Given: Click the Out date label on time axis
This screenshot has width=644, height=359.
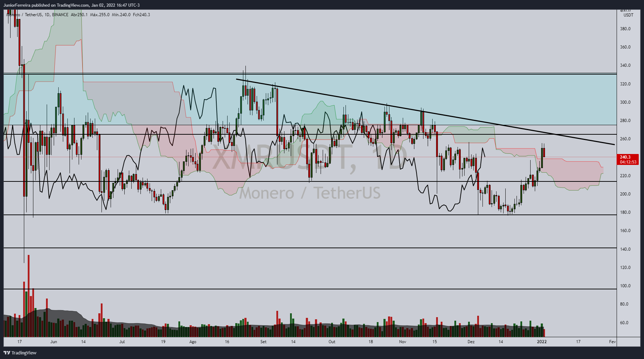Looking at the screenshot, I should pyautogui.click(x=332, y=342).
